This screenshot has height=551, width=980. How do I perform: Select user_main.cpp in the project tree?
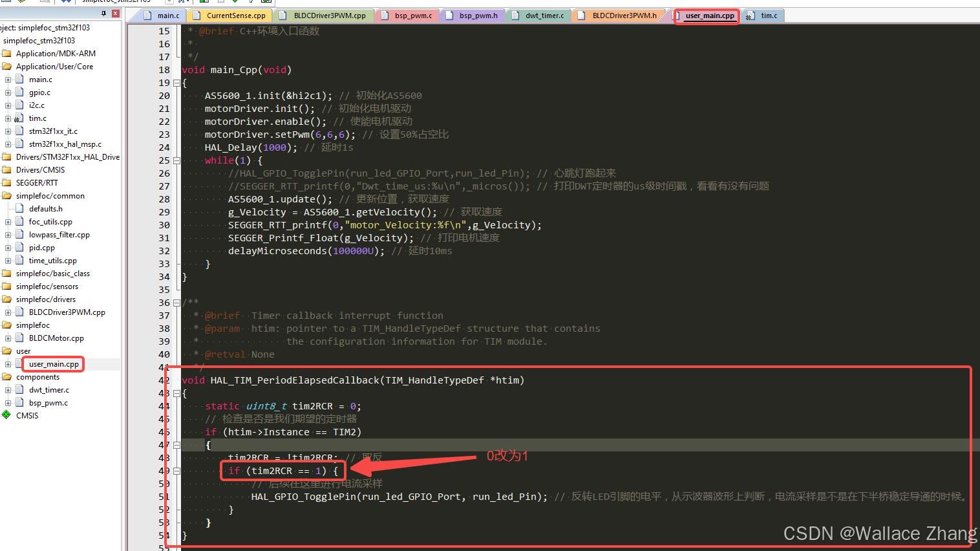[x=53, y=364]
